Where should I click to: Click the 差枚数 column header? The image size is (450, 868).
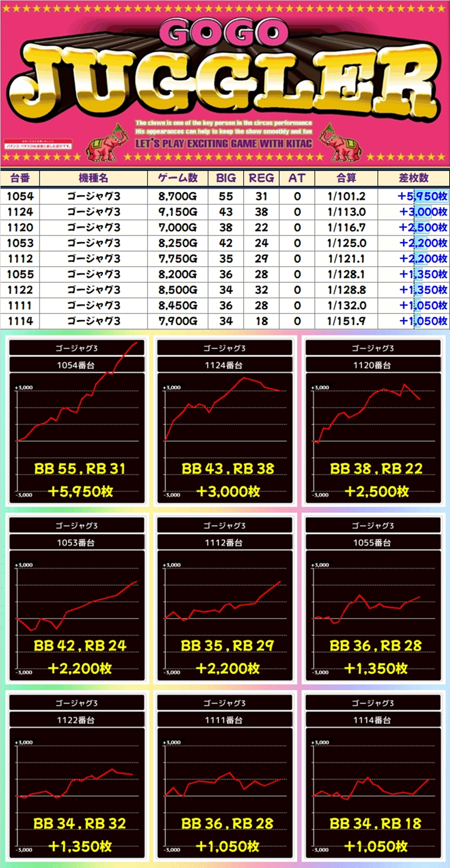click(x=413, y=178)
